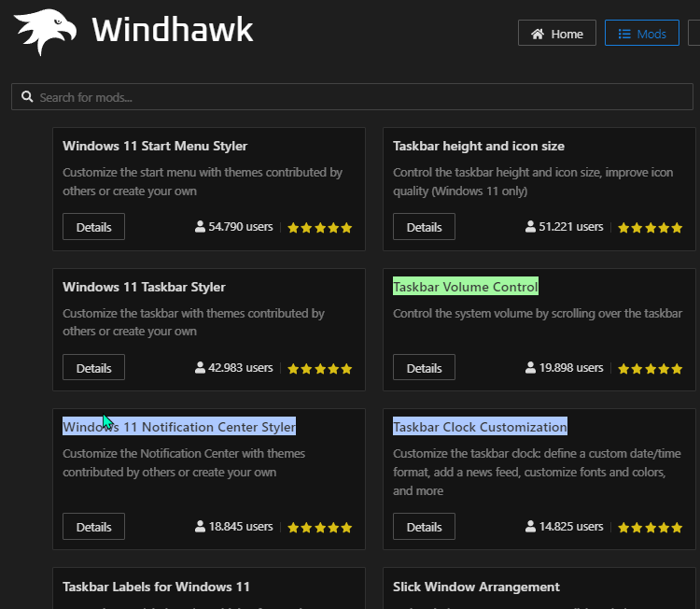Click the 18.845 users count
This screenshot has width=700, height=609.
tap(241, 527)
